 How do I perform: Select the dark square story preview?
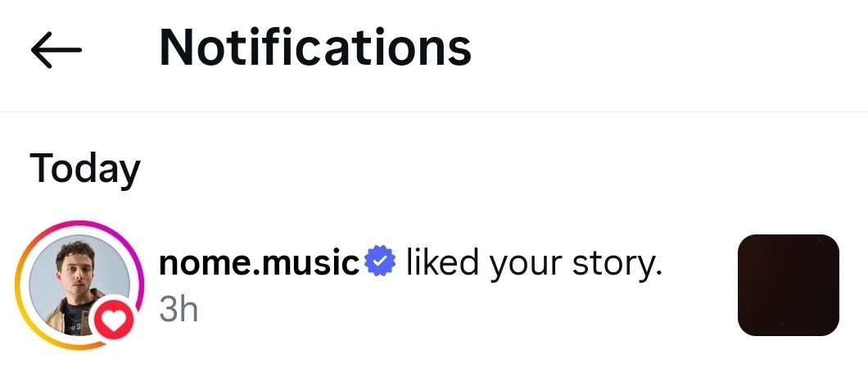click(788, 285)
